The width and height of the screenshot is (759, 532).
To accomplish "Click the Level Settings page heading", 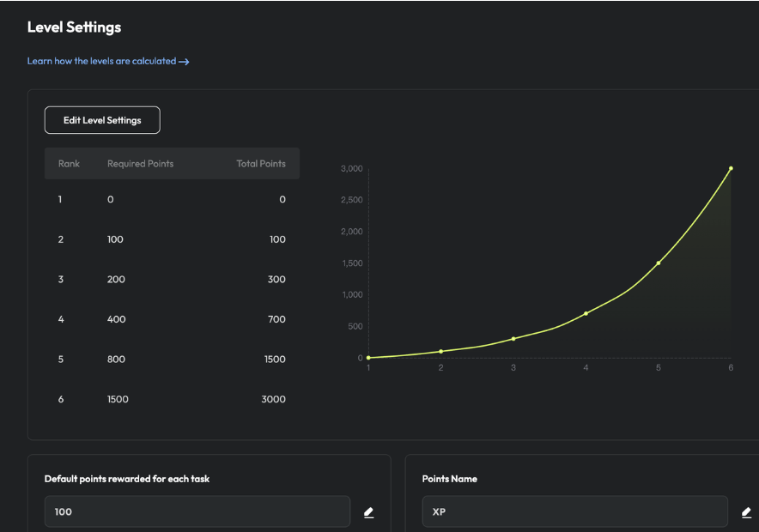I will (x=74, y=27).
